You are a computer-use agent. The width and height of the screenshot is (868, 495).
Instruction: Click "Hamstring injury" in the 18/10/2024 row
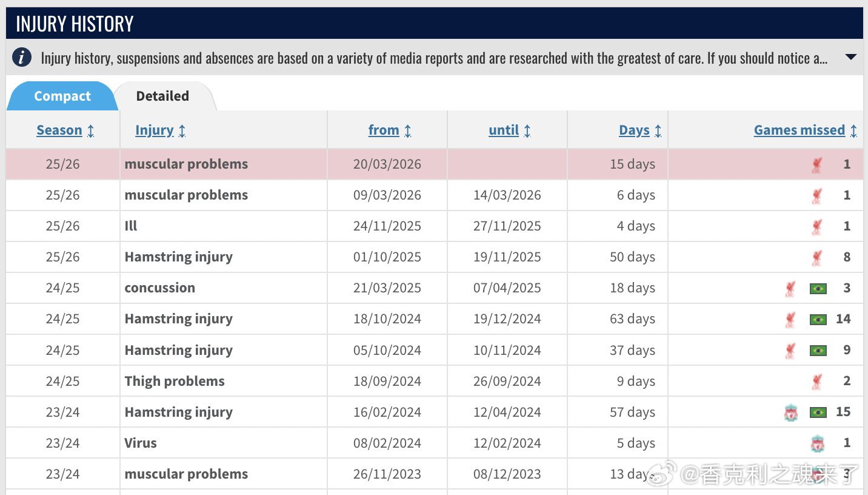[179, 319]
